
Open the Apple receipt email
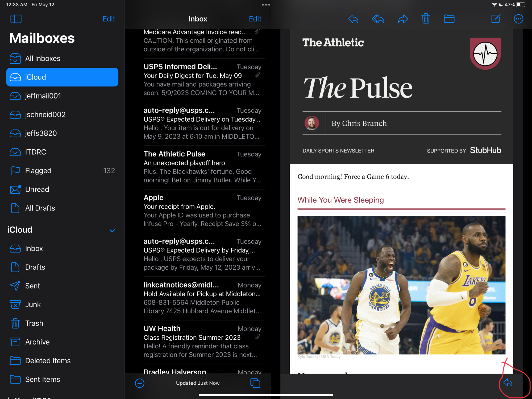(202, 211)
